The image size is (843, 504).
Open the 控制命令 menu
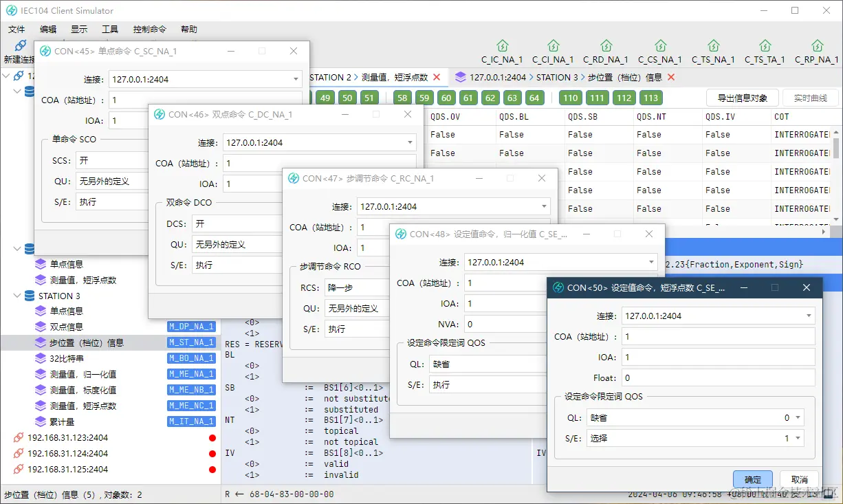[150, 30]
